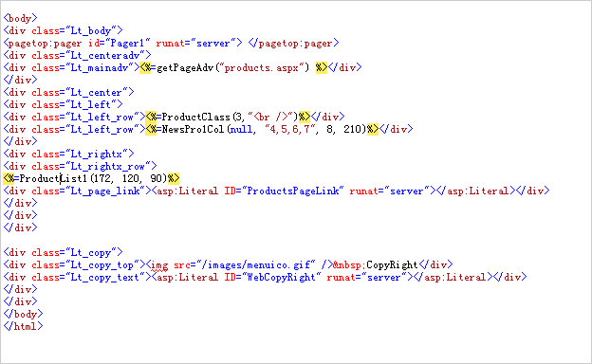Click the getPageAdv function call
Screen dimensions: 592x364
point(233,67)
